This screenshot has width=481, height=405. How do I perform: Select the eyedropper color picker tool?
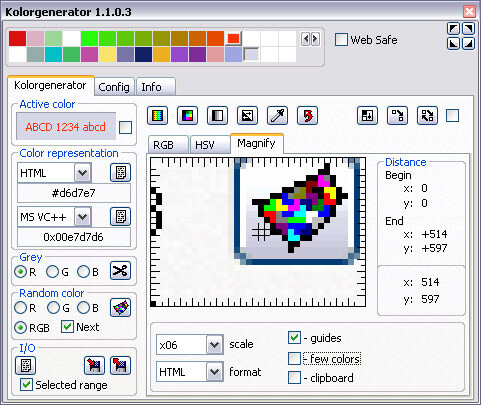(x=277, y=116)
